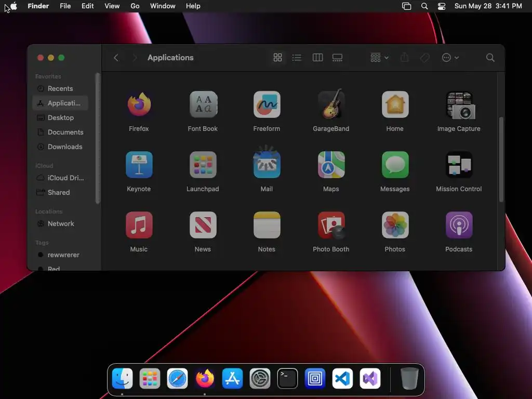The width and height of the screenshot is (532, 399).
Task: Click Spotlight search in the menu bar
Action: click(x=424, y=6)
